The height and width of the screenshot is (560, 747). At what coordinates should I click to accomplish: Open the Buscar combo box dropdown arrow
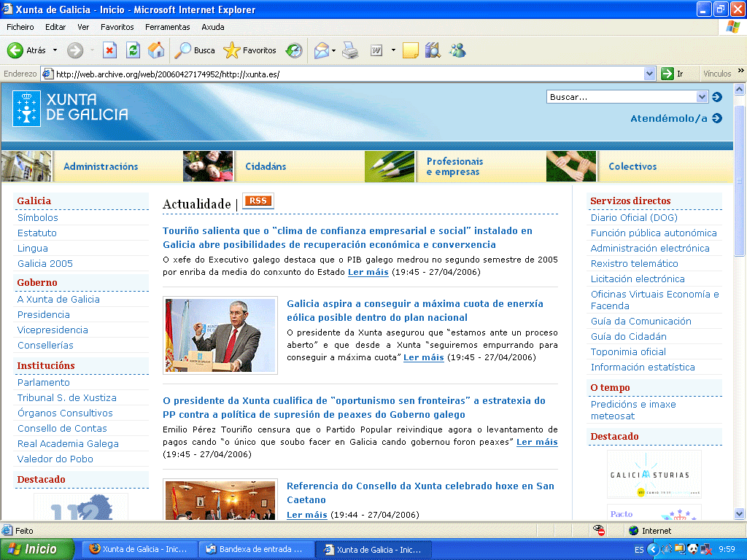click(702, 97)
